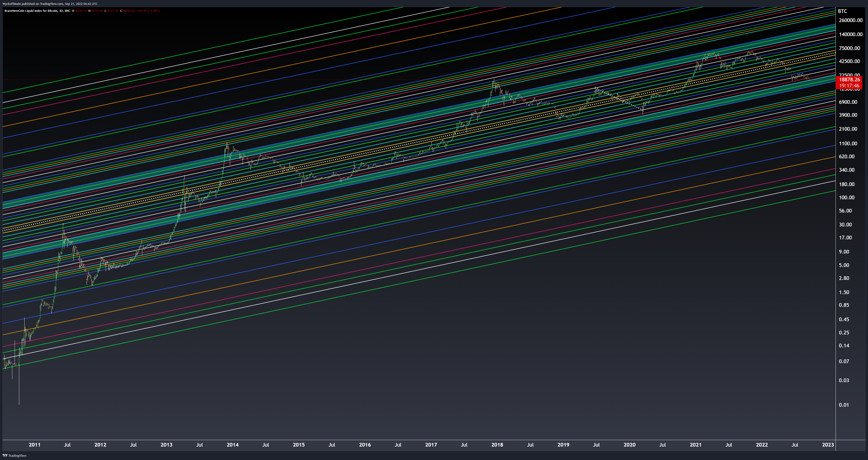Click the low value L18317.91
868x460 pixels.
point(111,11)
